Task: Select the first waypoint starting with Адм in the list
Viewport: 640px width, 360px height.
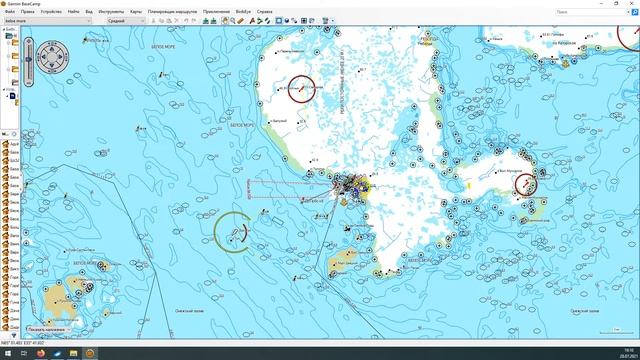Action: 11,144
